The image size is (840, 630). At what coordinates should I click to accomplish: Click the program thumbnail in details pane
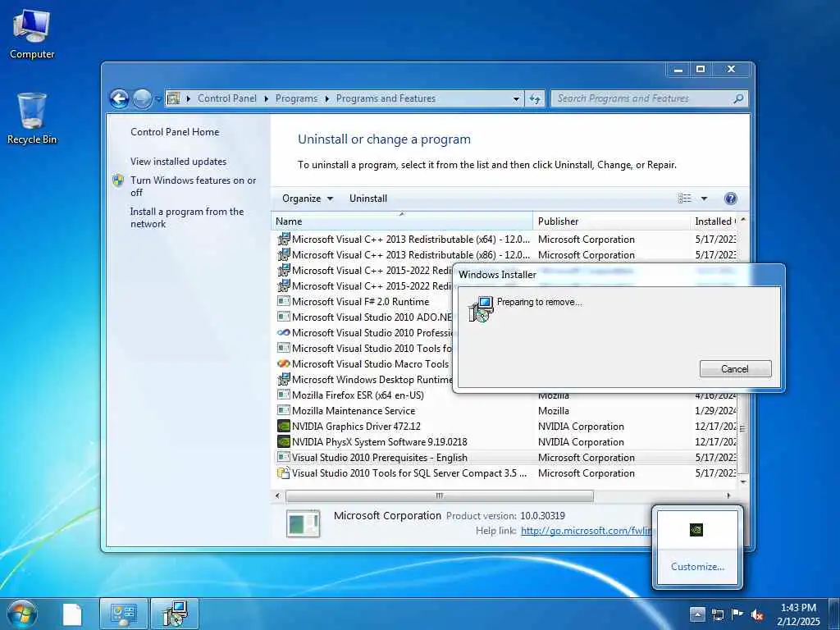point(304,523)
